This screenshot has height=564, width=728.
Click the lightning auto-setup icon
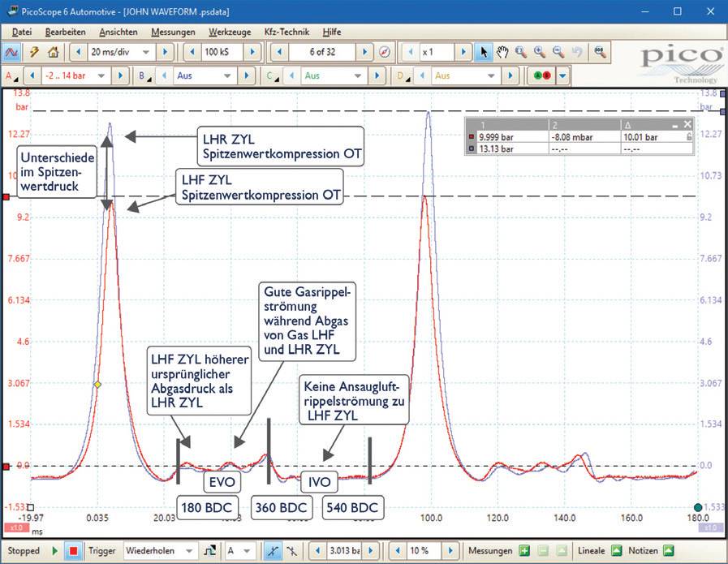point(34,52)
